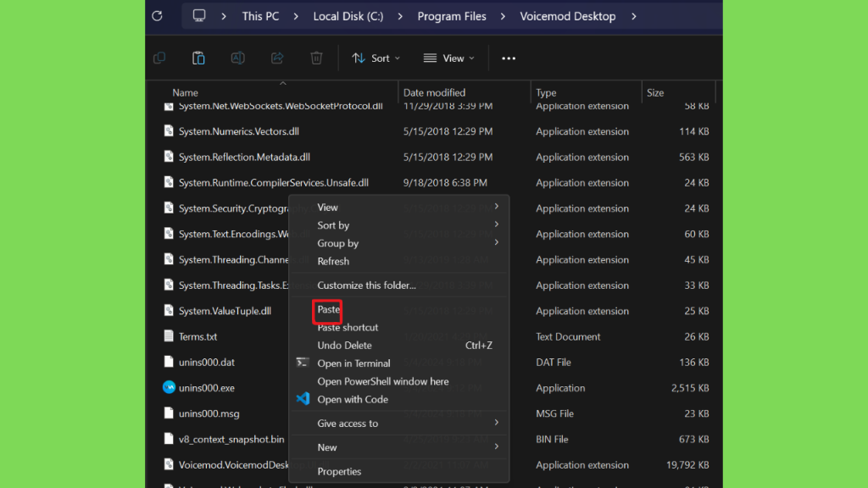Click the BIN File type cell

(x=553, y=440)
